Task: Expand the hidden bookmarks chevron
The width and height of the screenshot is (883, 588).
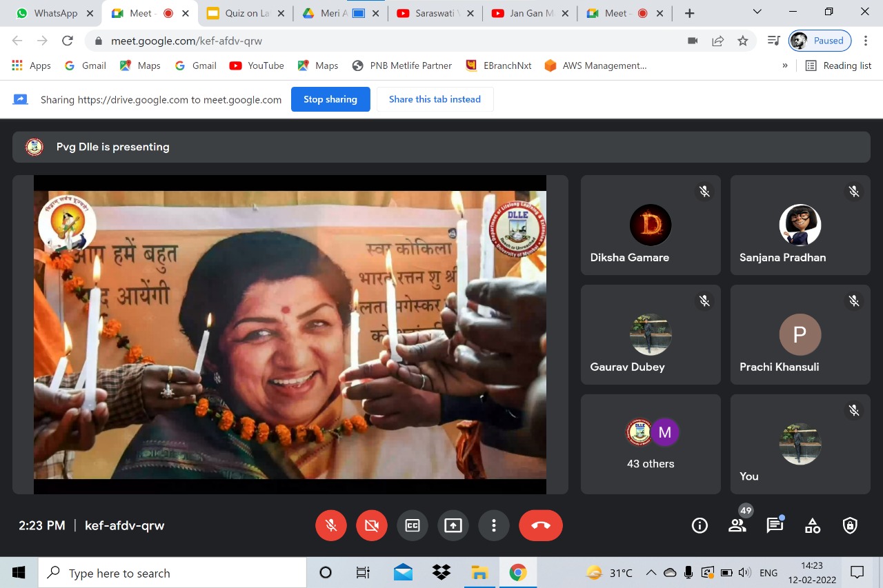Action: (x=784, y=65)
